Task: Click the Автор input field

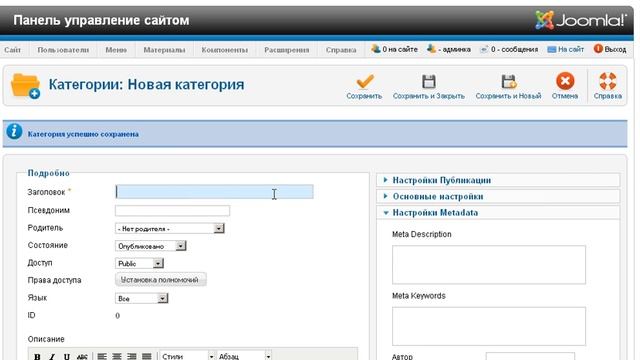Action: click(530, 356)
